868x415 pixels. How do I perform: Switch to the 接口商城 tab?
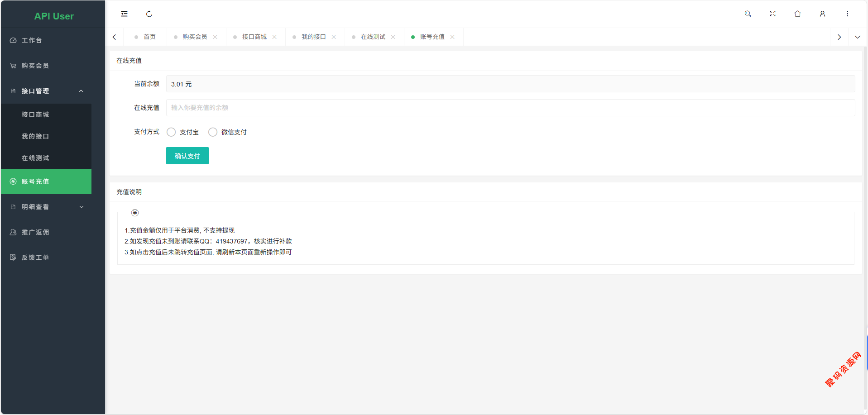point(254,37)
